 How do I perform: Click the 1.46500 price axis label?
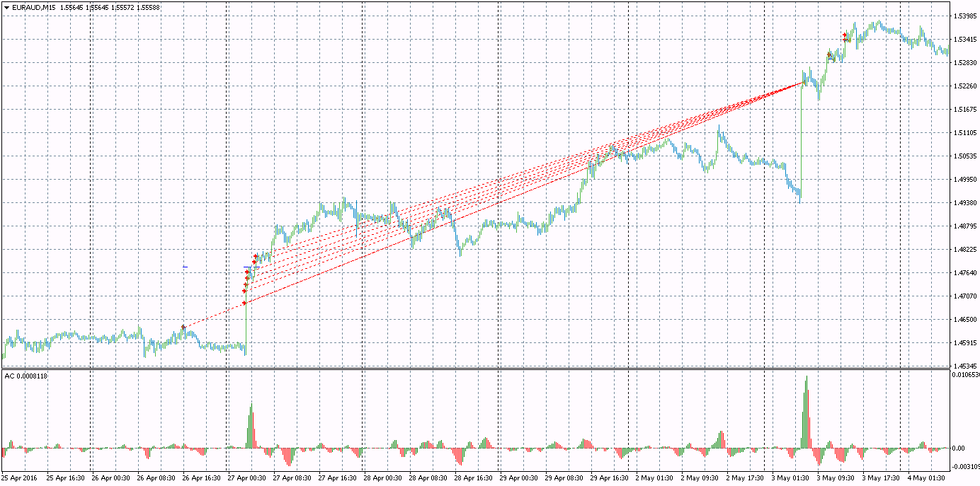tap(965, 320)
